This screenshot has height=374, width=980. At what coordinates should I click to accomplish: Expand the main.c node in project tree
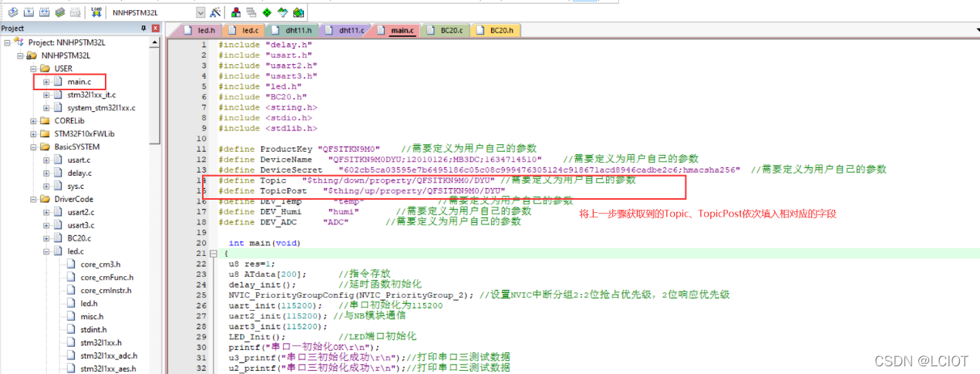tap(47, 81)
